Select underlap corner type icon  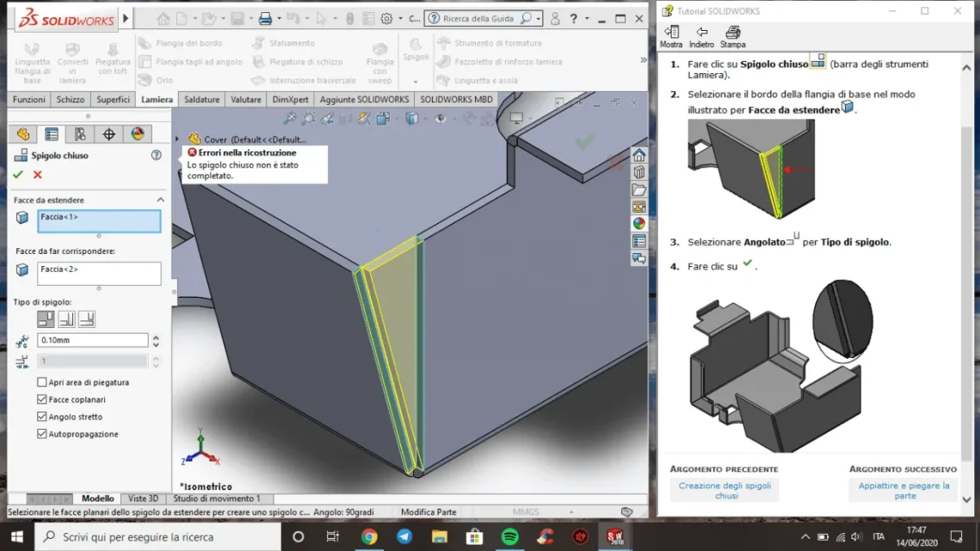87,319
